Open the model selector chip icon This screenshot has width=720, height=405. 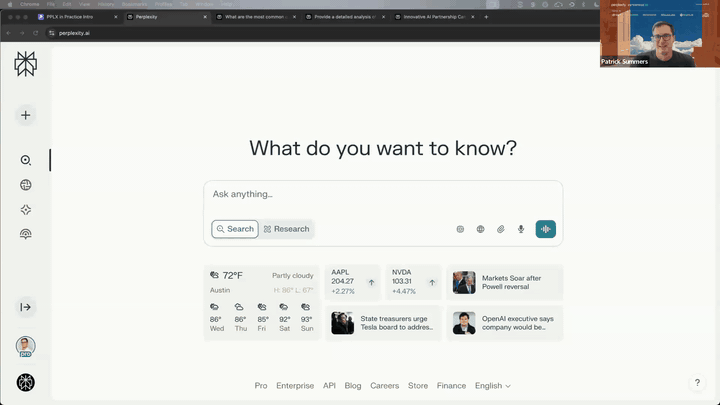460,229
